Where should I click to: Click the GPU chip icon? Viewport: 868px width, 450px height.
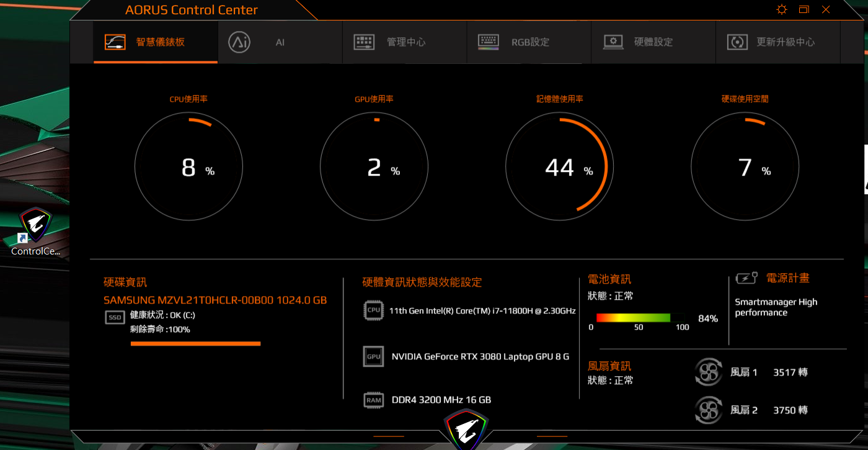(373, 357)
